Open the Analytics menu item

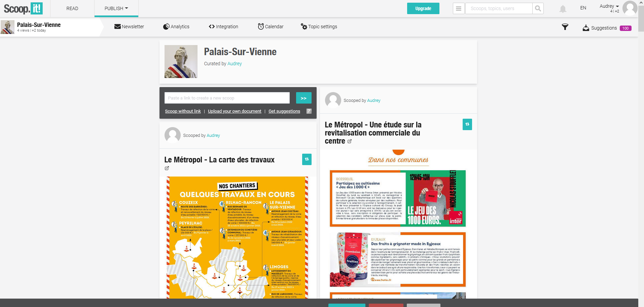[176, 27]
